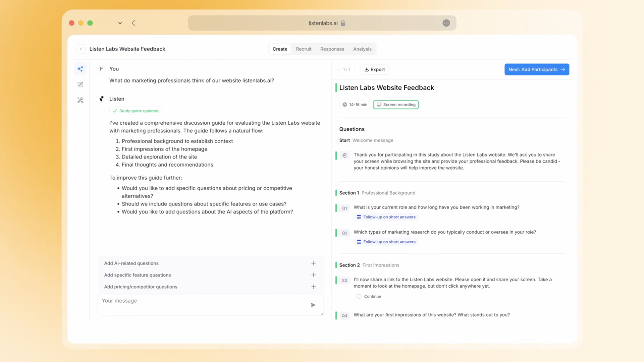Select the Continue radio option
The width and height of the screenshot is (644, 362).
[x=359, y=296]
